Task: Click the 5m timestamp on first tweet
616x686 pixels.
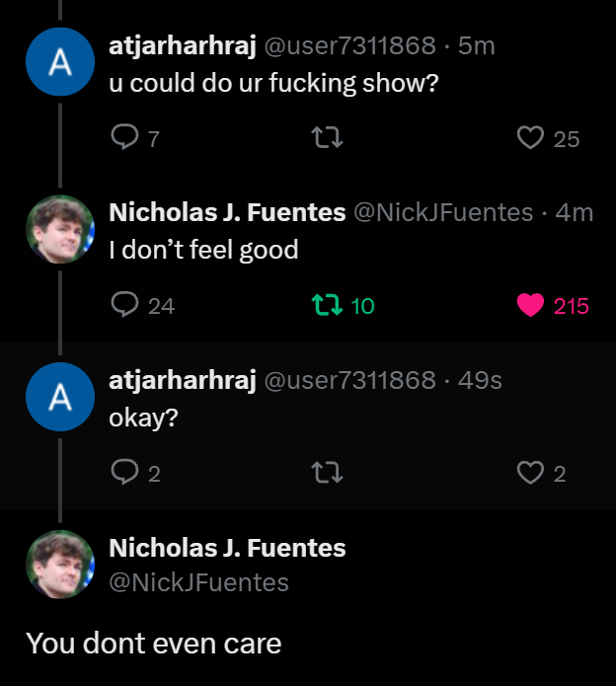Action: pyautogui.click(x=476, y=45)
